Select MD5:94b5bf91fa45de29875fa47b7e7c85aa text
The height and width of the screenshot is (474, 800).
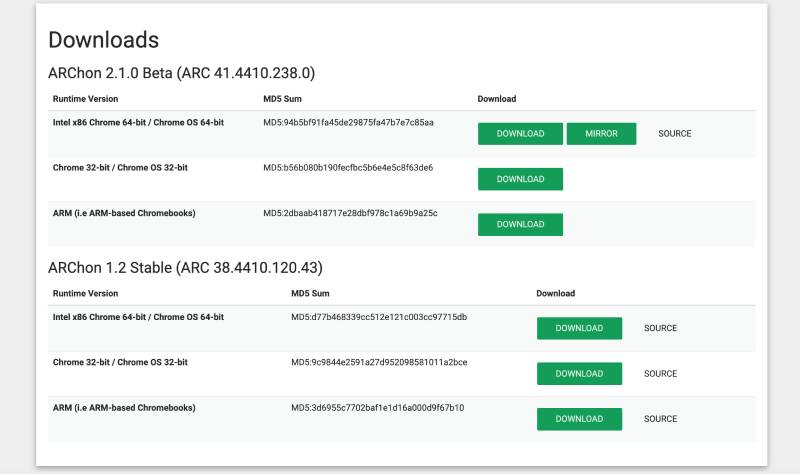[348, 122]
